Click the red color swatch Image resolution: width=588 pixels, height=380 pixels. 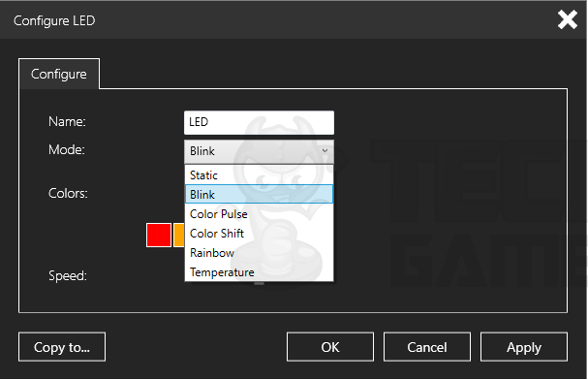[x=159, y=235]
